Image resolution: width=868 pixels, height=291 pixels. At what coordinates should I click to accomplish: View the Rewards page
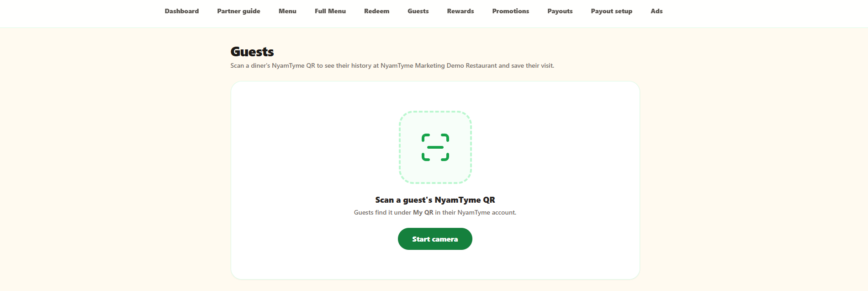(460, 11)
